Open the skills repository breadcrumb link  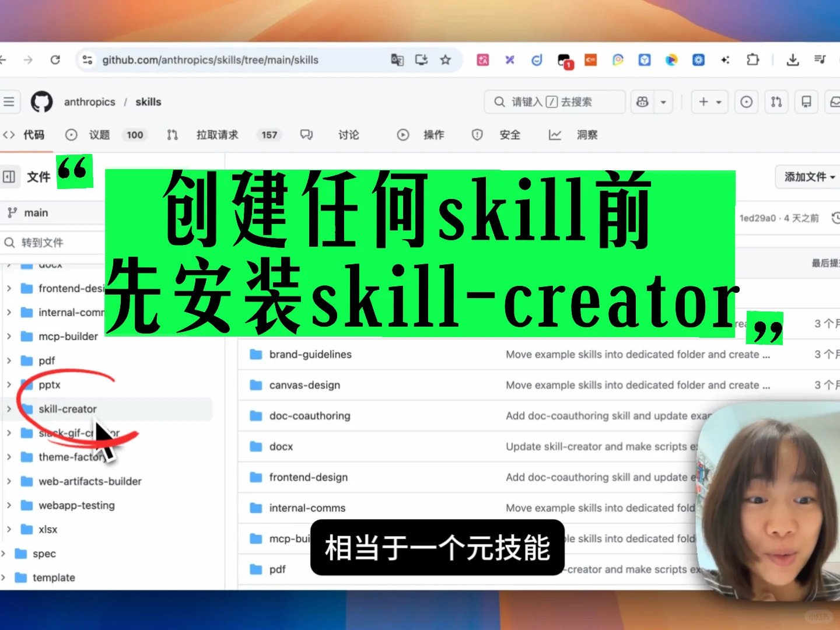(x=148, y=101)
